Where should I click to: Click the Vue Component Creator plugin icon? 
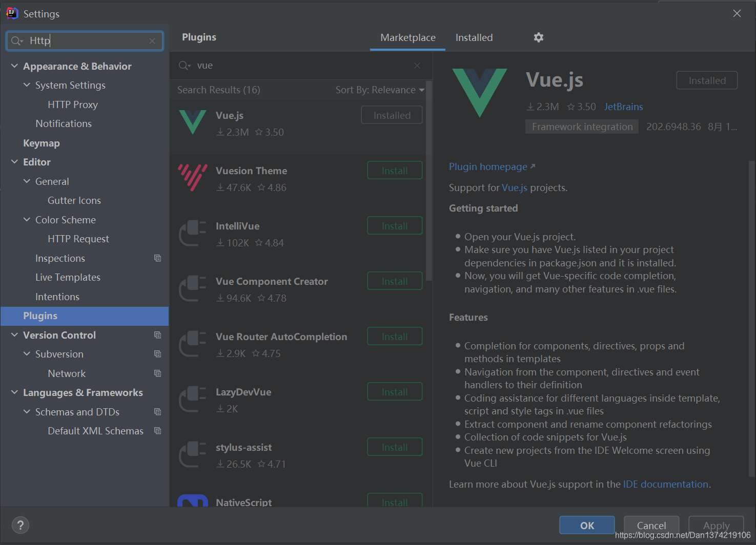coord(193,288)
